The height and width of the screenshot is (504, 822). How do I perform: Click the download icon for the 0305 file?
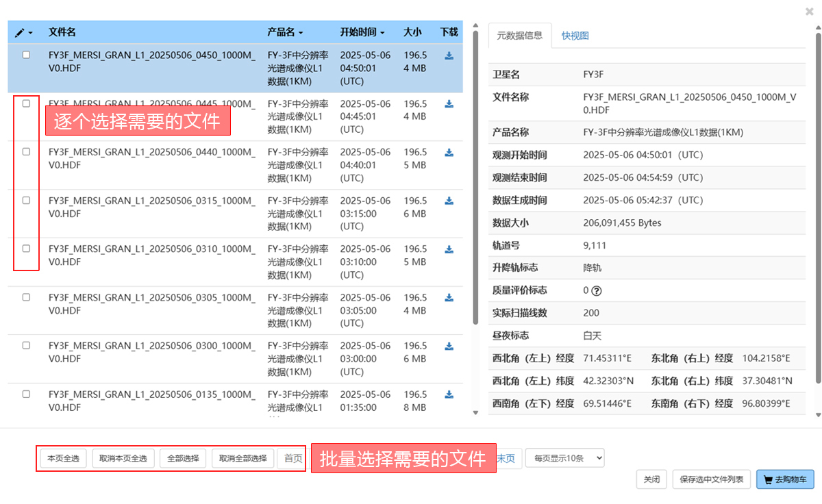coord(449,298)
